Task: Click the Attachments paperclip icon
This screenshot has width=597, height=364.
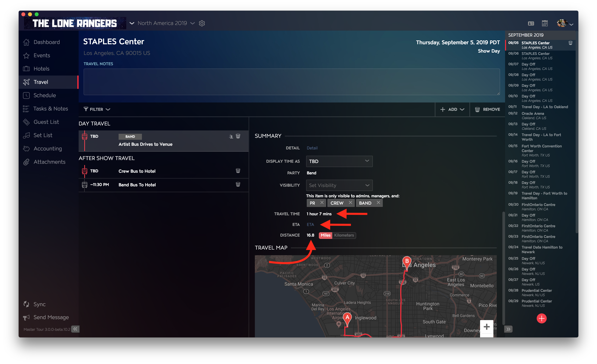Action: click(26, 162)
